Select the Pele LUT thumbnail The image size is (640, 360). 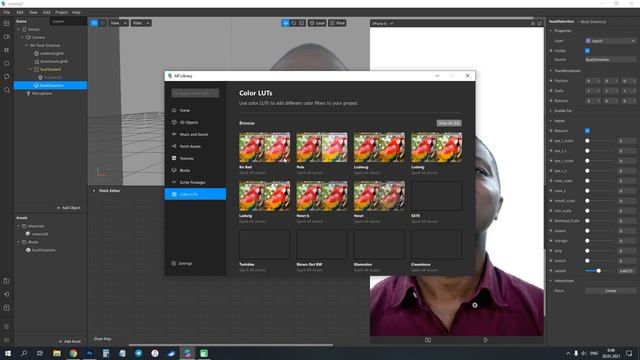322,147
